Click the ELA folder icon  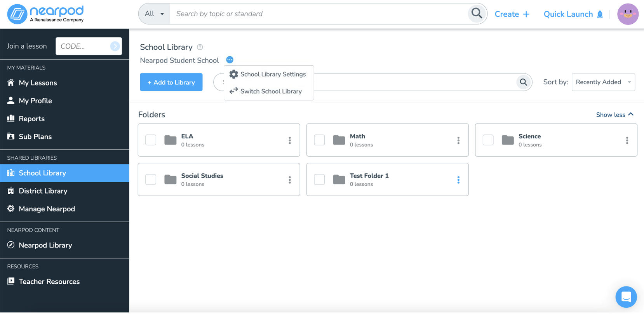click(170, 140)
